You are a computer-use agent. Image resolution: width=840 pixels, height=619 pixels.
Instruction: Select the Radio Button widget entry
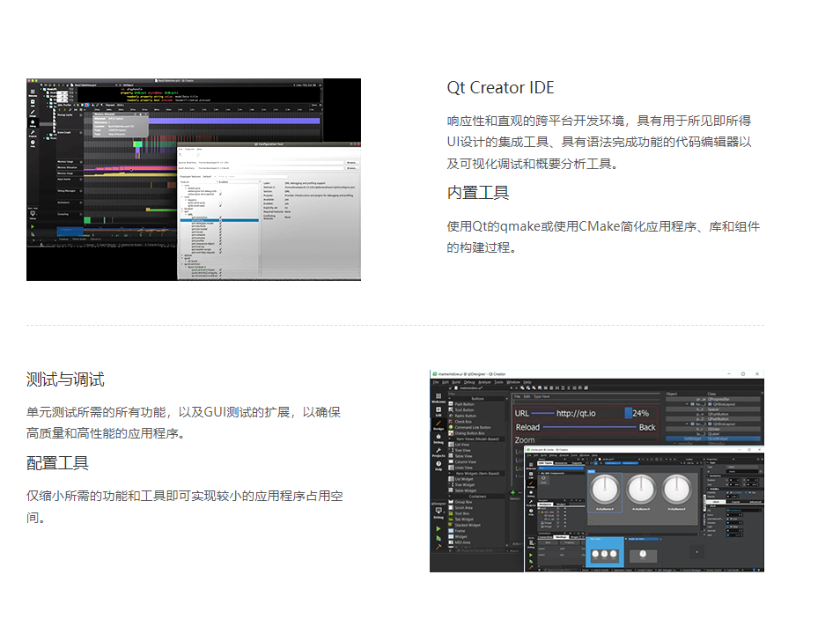pyautogui.click(x=465, y=416)
